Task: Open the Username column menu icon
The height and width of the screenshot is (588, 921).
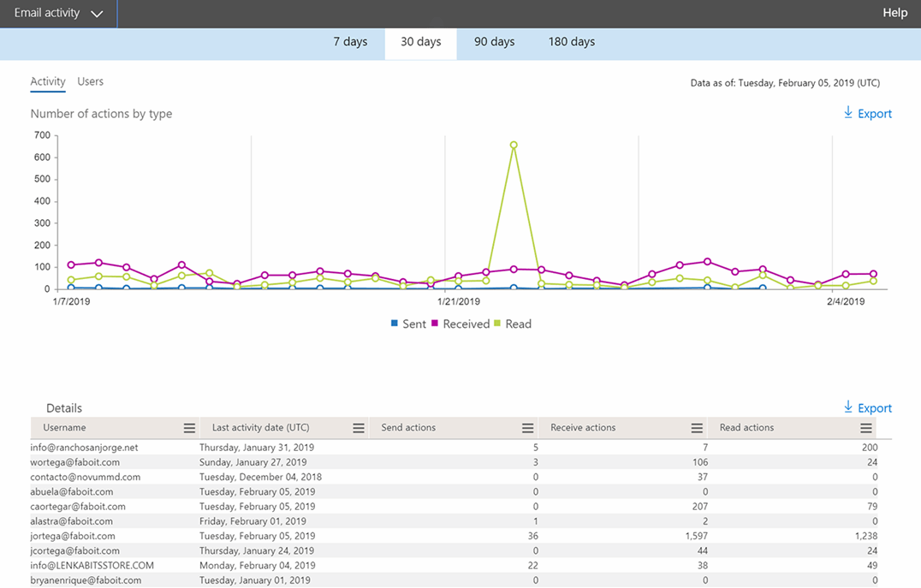Action: click(x=190, y=427)
